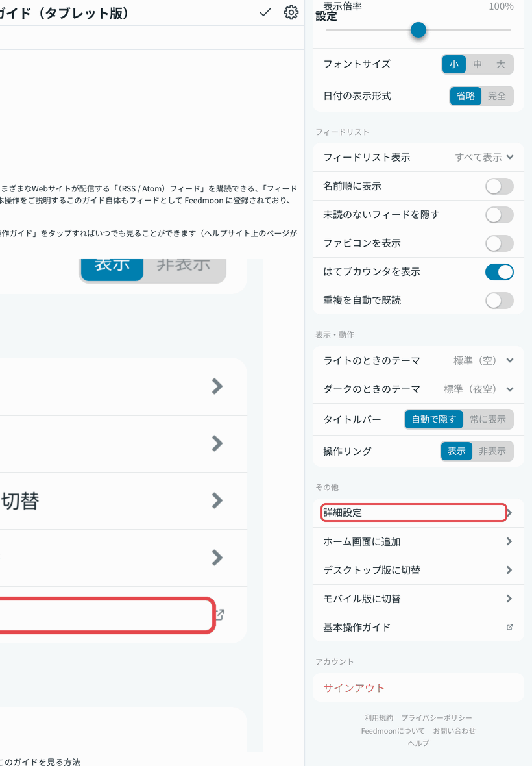This screenshot has width=532, height=766.
Task: Set font size to 中
Action: click(478, 64)
